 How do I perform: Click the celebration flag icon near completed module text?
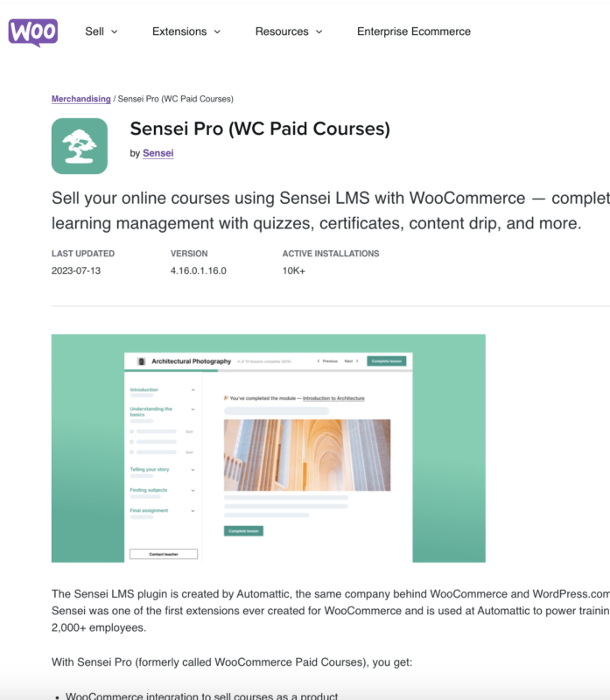(225, 396)
